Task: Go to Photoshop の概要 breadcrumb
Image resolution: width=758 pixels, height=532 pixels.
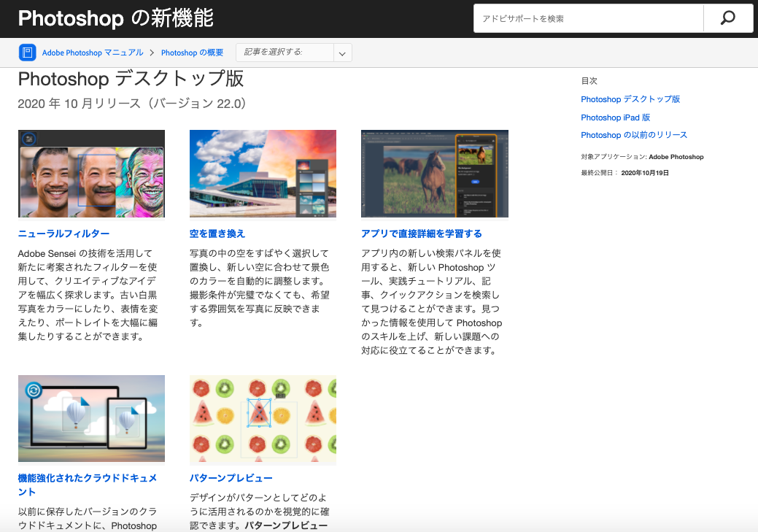Action: (x=193, y=53)
